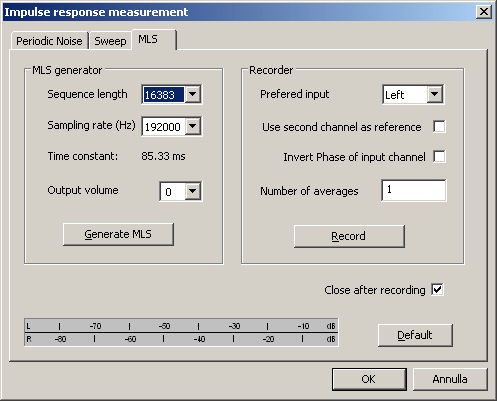This screenshot has height=401, width=497.
Task: Expand the Sampling rate dropdown arrow
Action: 192,126
